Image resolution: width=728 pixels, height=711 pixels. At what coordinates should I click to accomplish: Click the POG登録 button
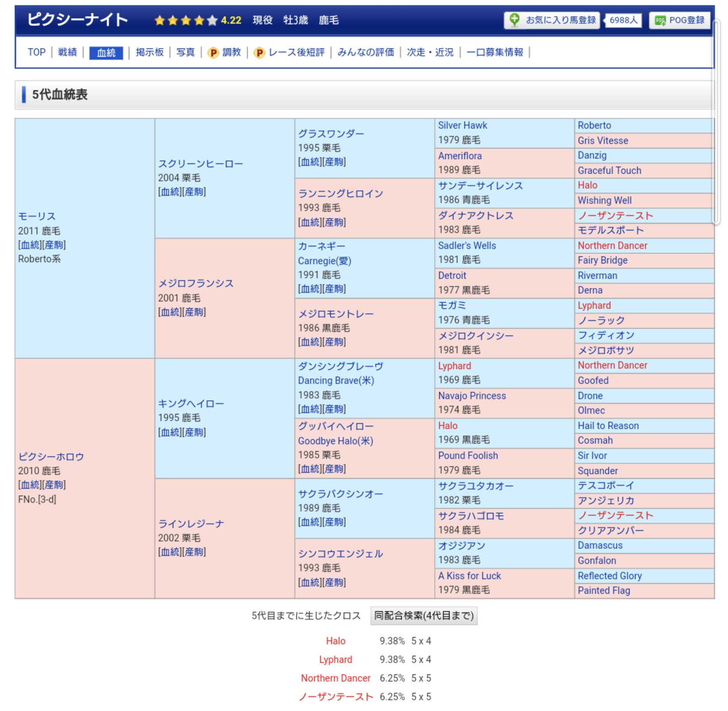tap(680, 20)
